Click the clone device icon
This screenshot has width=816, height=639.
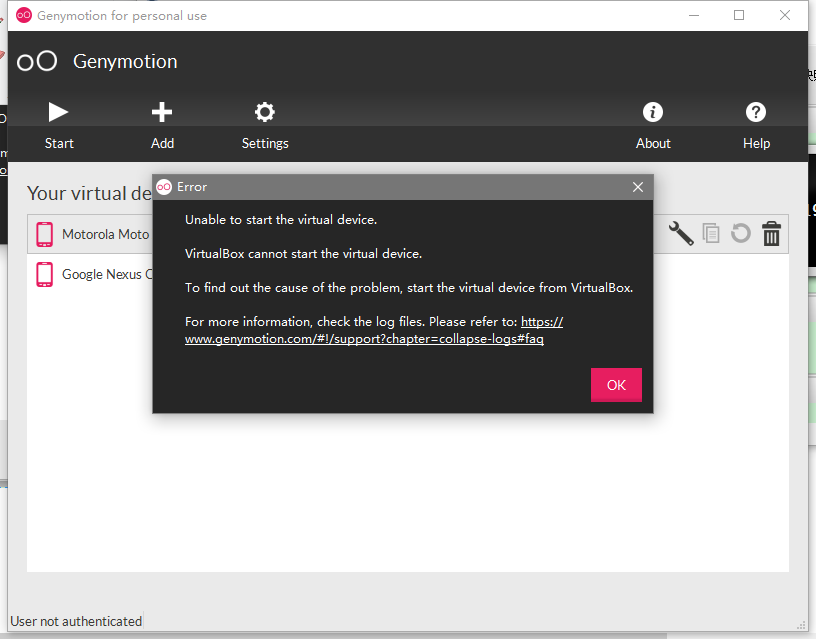pos(711,233)
